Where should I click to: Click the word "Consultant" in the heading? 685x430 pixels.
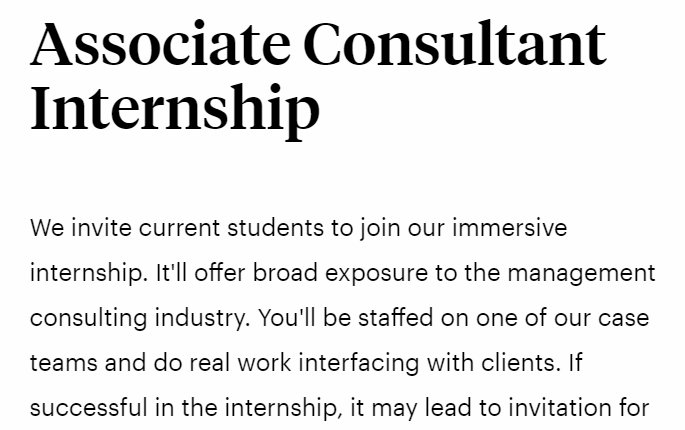point(455,43)
